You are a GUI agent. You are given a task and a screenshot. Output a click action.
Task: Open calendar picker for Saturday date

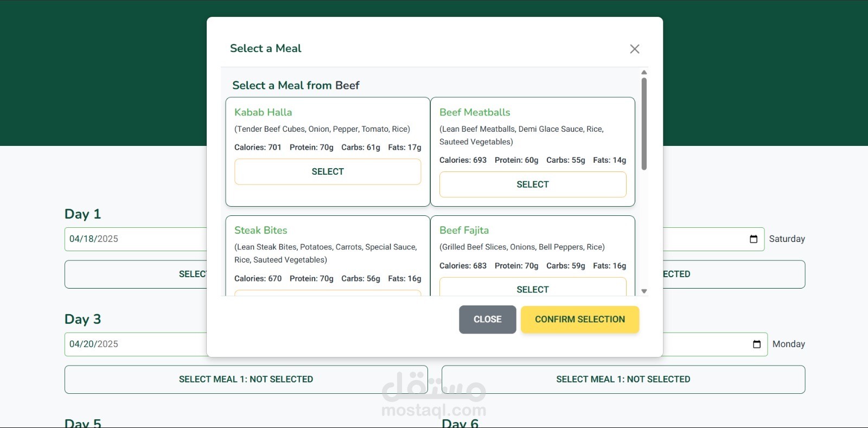[754, 239]
